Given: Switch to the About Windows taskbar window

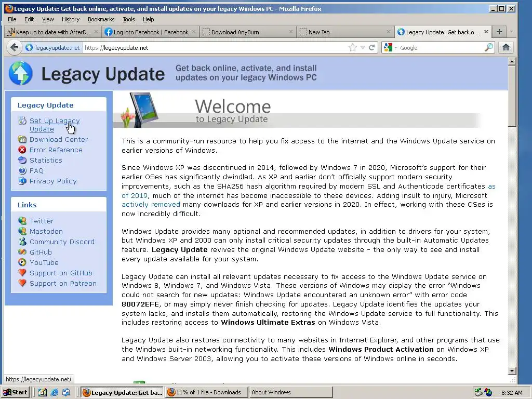Looking at the screenshot, I should tap(290, 393).
